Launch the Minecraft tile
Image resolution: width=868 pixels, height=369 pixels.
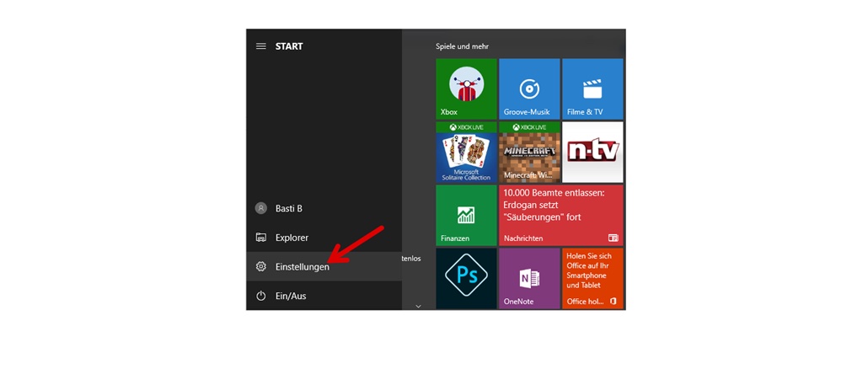pyautogui.click(x=529, y=152)
